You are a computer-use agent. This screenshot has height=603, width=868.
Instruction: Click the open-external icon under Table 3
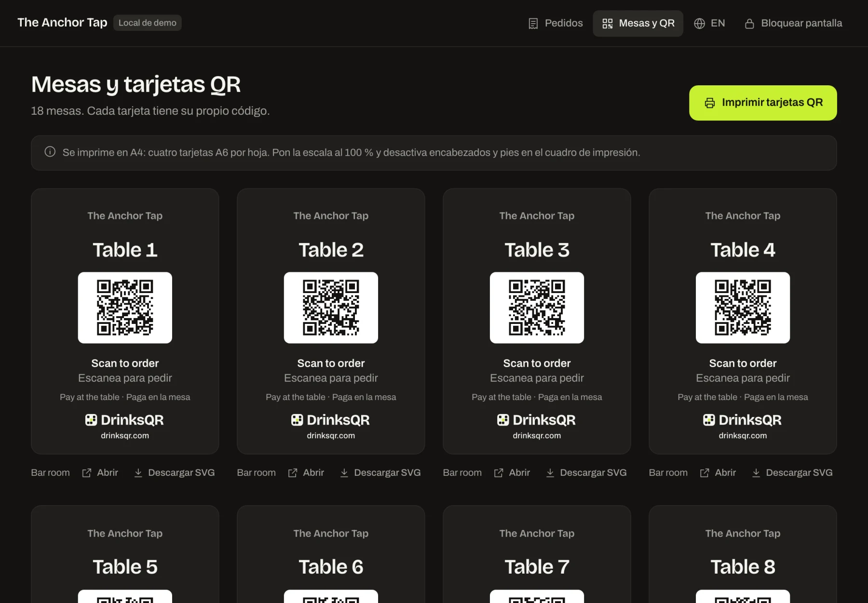click(499, 473)
